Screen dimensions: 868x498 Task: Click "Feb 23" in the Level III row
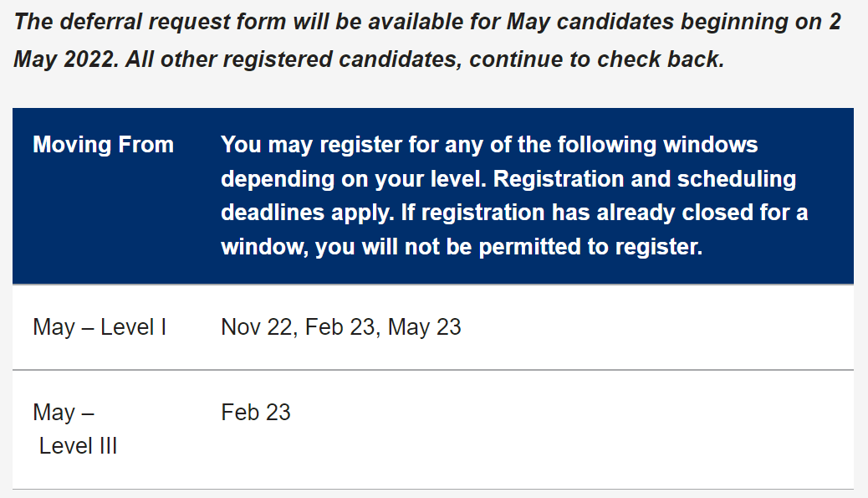pos(256,412)
